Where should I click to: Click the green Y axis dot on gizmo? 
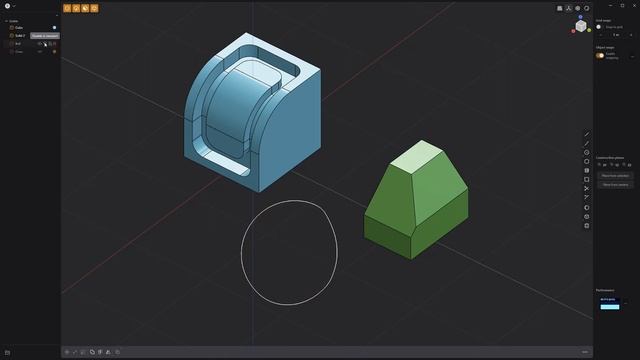[x=589, y=30]
